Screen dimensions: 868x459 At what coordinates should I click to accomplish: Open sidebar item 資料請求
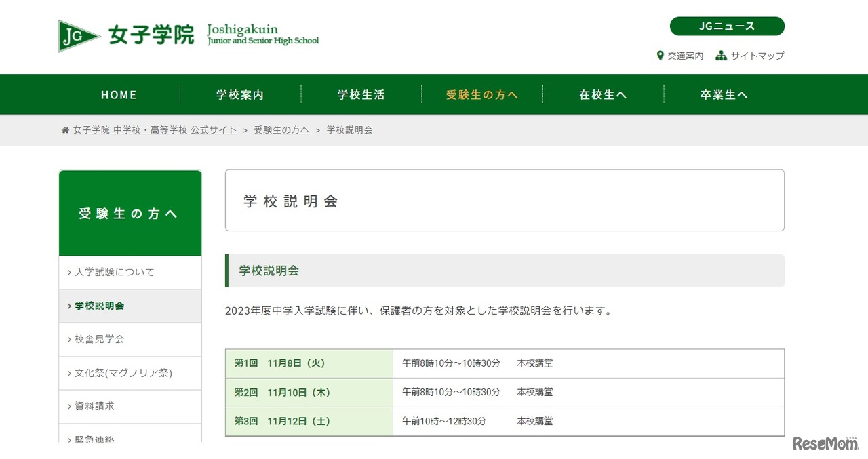[x=130, y=406]
